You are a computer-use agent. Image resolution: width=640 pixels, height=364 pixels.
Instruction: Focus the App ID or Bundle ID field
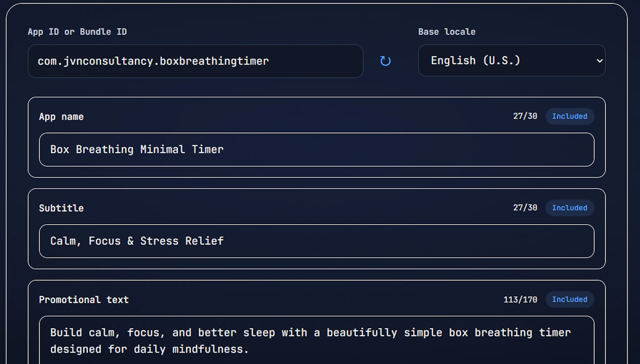point(196,61)
